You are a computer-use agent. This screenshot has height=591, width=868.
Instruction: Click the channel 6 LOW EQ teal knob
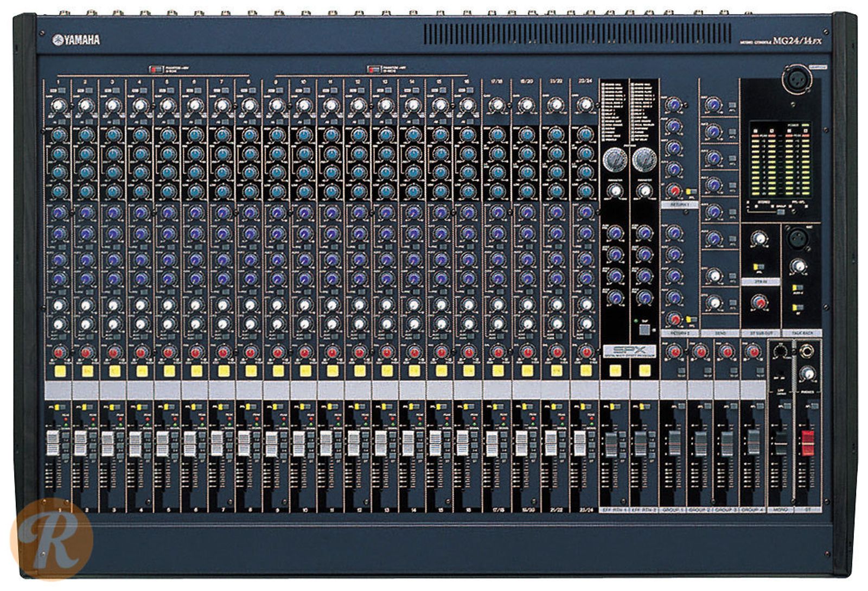click(x=195, y=191)
